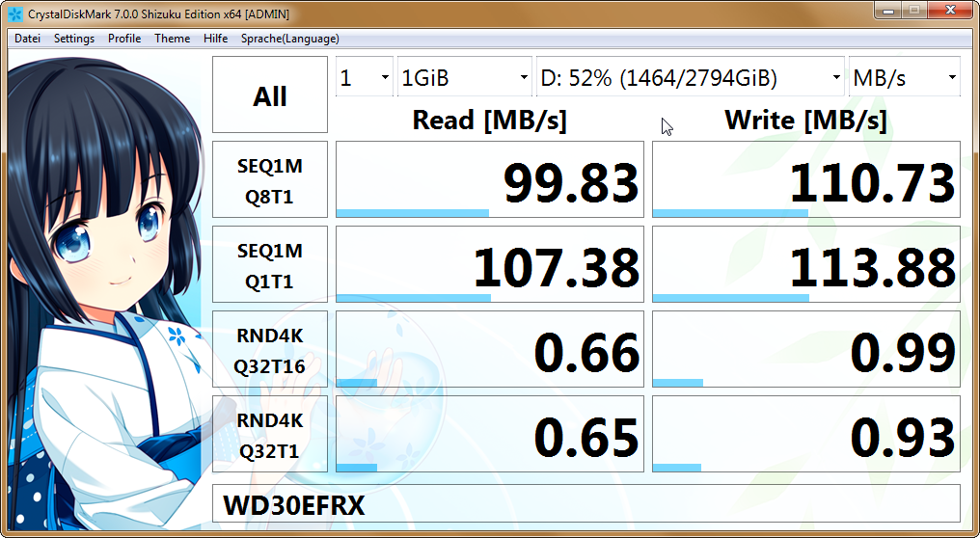Viewport: 980px width, 538px height.
Task: Select the 0.99 write result
Action: [x=806, y=349]
